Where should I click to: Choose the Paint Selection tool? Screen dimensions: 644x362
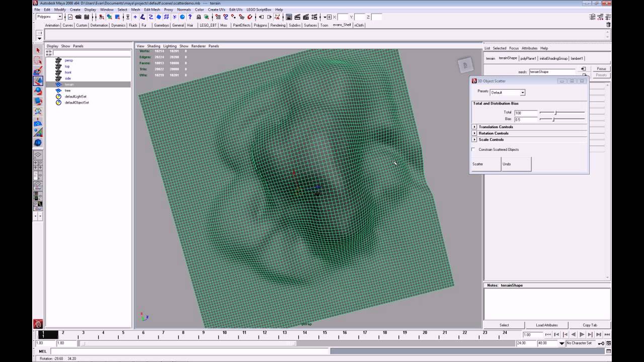(38, 70)
